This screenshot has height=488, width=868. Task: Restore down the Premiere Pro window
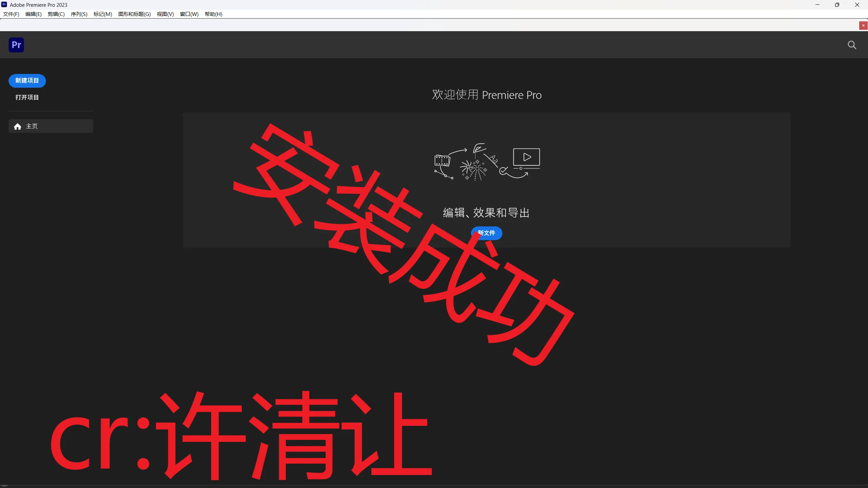point(837,5)
